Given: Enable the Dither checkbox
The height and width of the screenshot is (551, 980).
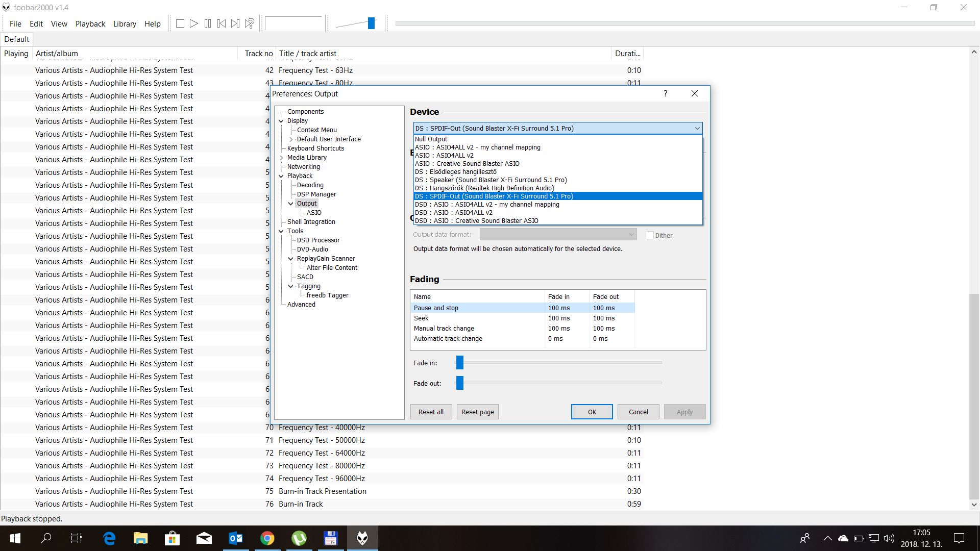Looking at the screenshot, I should [650, 235].
